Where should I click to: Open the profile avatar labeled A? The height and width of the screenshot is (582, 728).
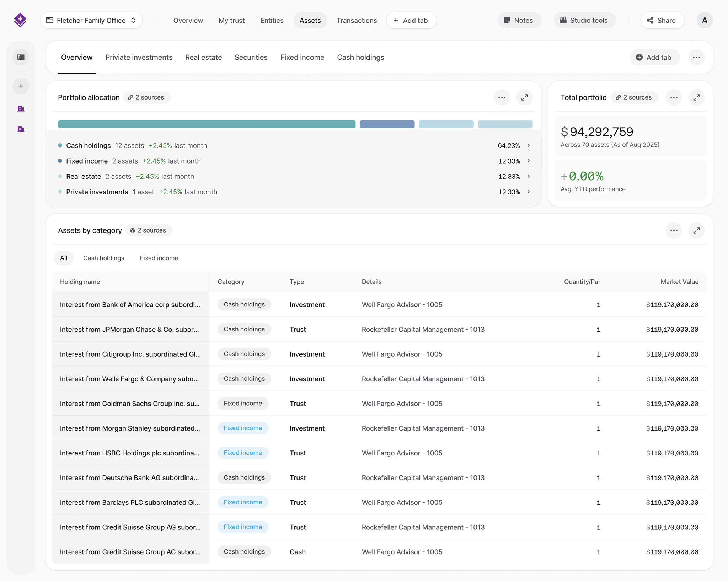point(705,20)
